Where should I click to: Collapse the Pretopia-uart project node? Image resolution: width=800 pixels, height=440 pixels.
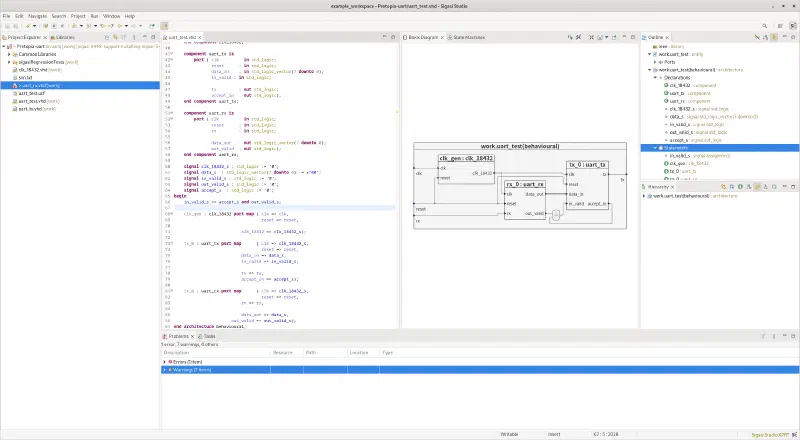4,46
